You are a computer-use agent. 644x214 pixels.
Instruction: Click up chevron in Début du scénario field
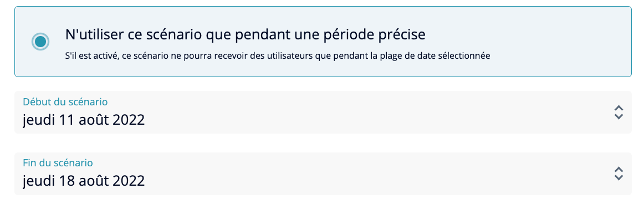pyautogui.click(x=619, y=108)
